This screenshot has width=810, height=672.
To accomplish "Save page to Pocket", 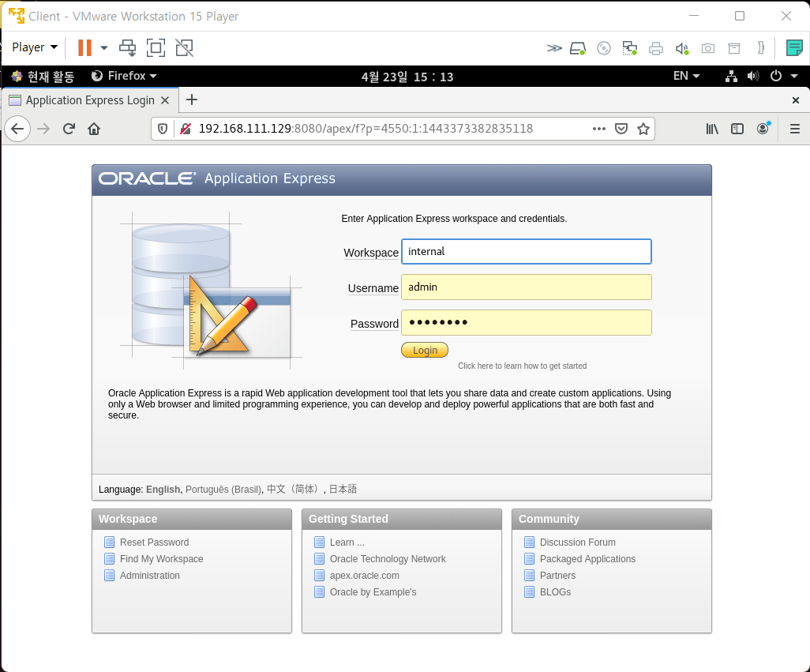I will point(621,129).
